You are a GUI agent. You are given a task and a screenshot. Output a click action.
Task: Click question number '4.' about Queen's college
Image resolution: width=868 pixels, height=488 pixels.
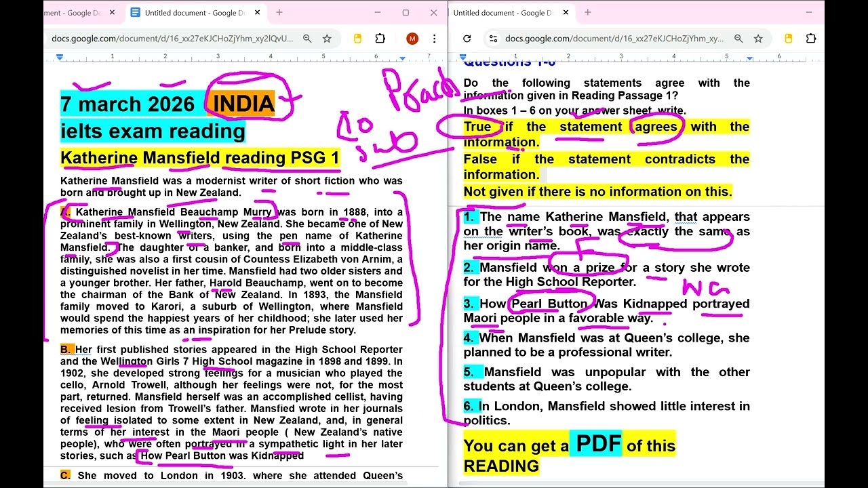click(471, 338)
